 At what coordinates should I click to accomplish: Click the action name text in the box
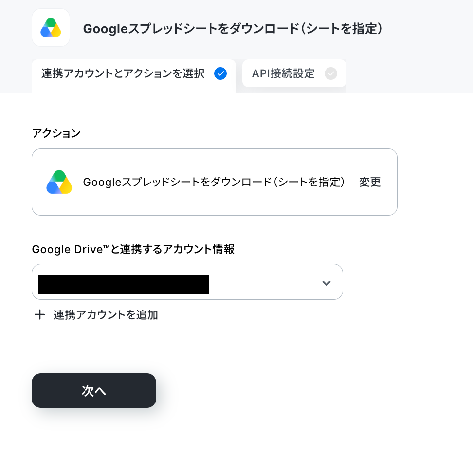(214, 182)
